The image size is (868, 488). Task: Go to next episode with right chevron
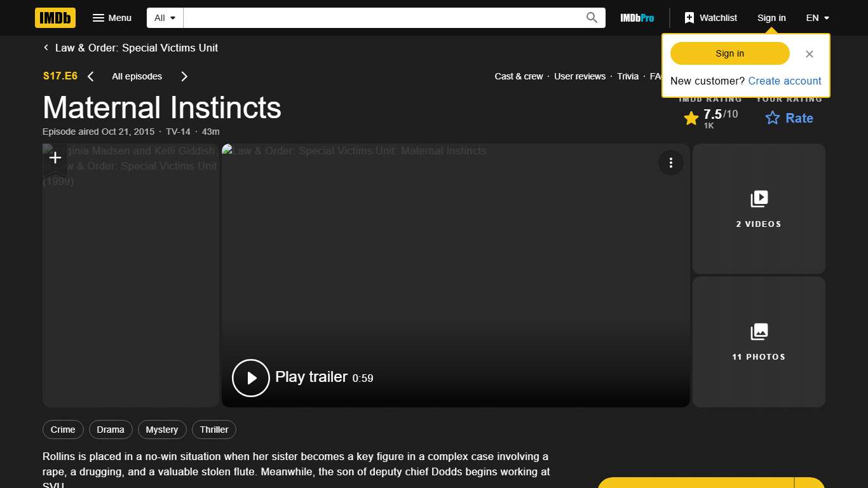point(184,76)
